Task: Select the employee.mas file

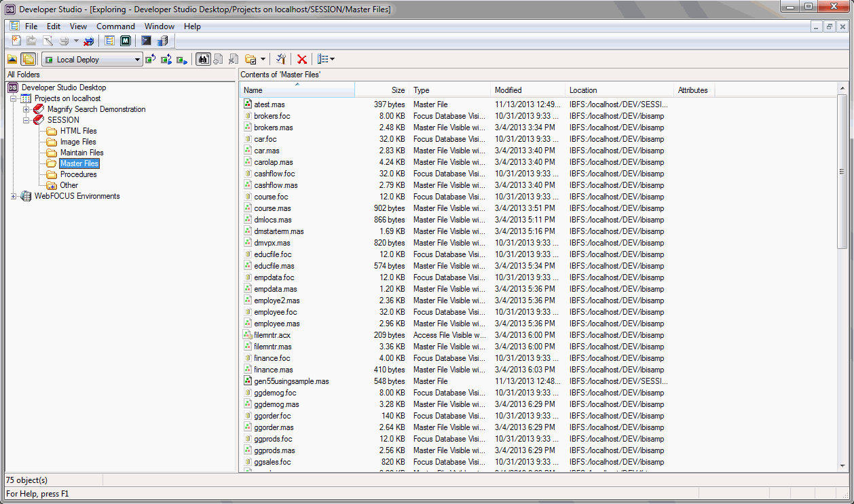Action: click(276, 324)
